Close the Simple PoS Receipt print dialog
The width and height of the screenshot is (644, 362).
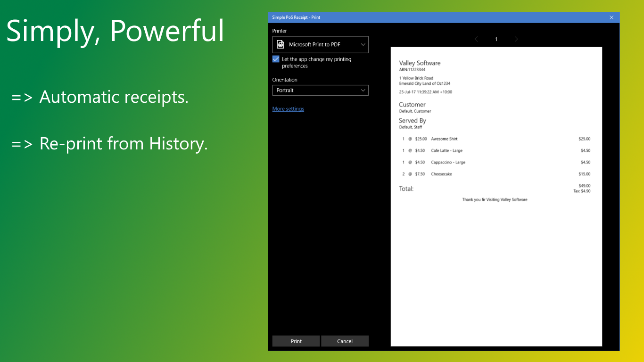pyautogui.click(x=611, y=17)
